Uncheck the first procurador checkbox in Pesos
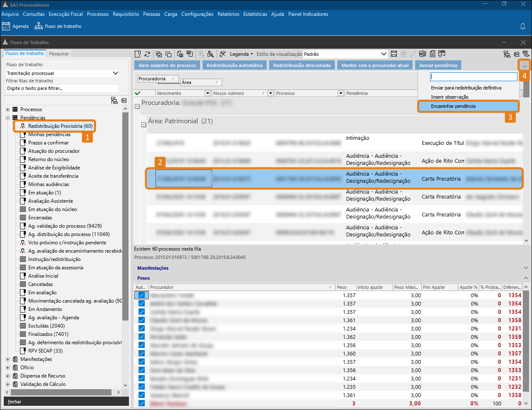Viewport: 532px width, 410px height. pyautogui.click(x=141, y=295)
